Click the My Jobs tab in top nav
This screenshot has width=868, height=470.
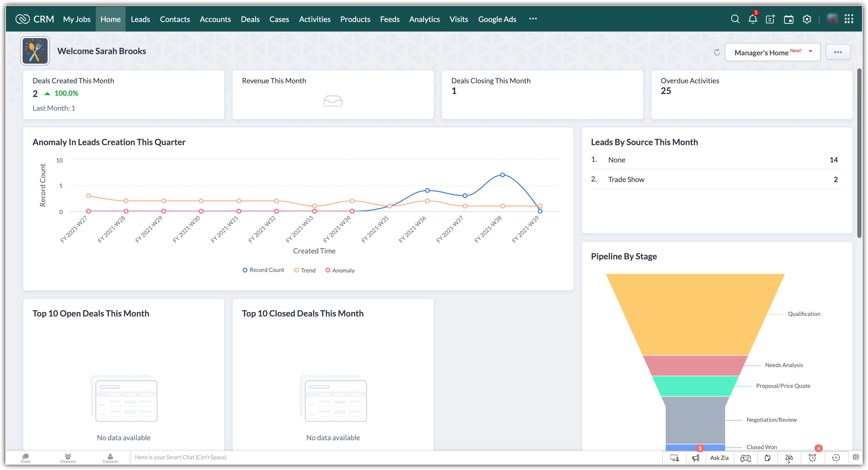(x=77, y=19)
